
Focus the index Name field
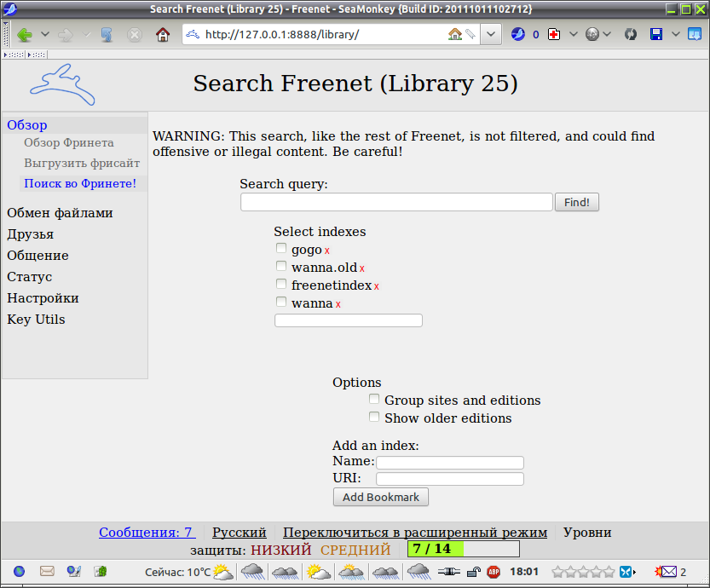click(450, 463)
